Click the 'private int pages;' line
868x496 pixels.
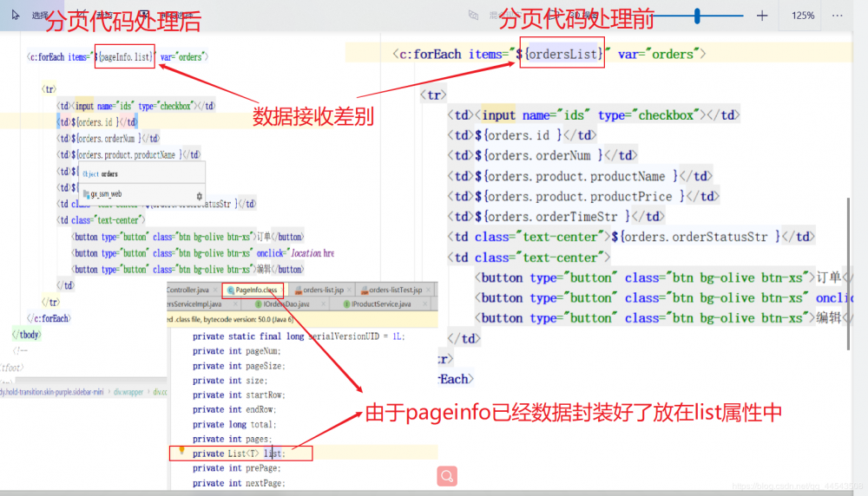tap(232, 439)
